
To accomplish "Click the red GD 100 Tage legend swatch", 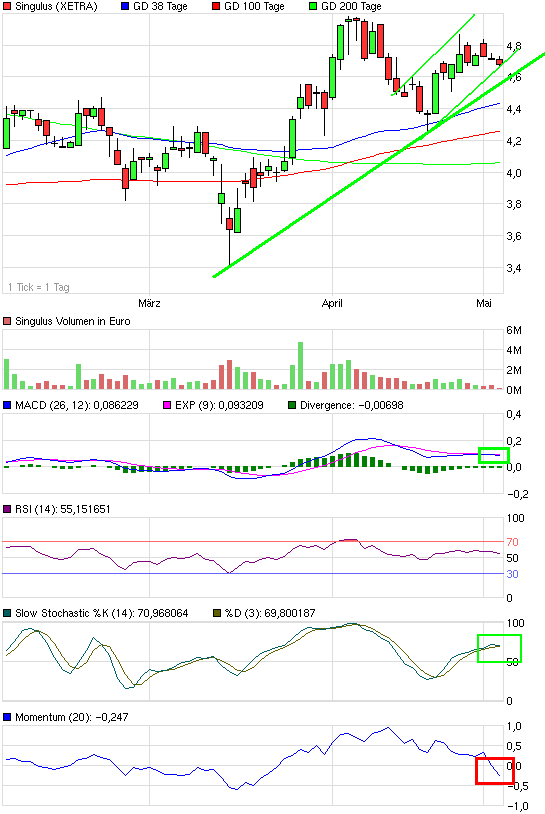I will coord(216,7).
